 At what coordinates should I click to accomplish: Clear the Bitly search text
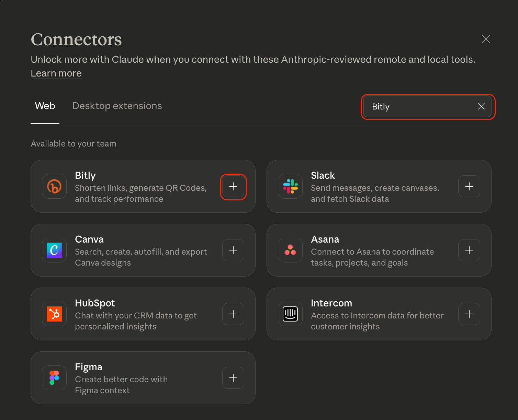pyautogui.click(x=481, y=107)
